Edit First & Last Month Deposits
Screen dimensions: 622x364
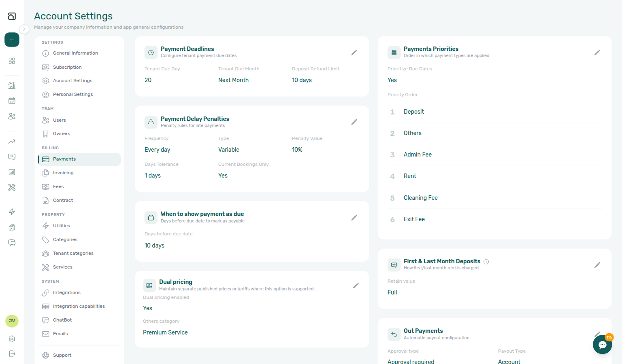click(597, 265)
